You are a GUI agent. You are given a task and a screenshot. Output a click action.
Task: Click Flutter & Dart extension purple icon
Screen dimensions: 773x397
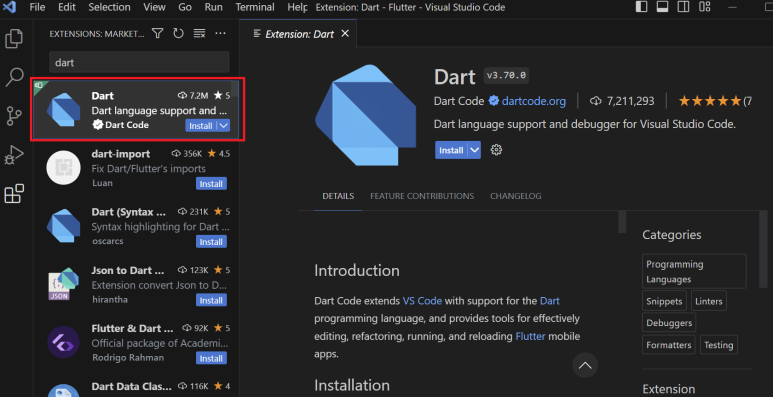tap(63, 342)
